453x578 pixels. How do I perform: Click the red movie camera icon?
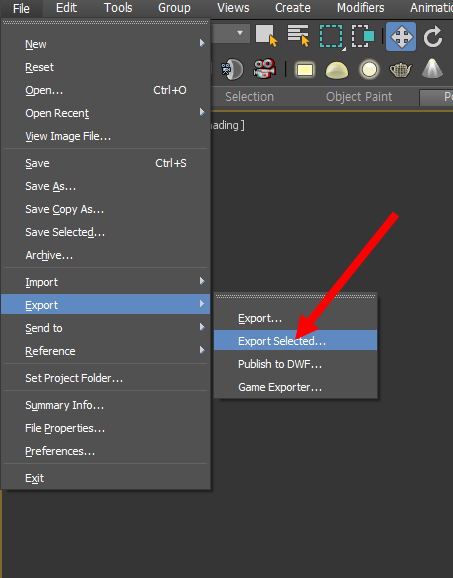click(x=264, y=69)
